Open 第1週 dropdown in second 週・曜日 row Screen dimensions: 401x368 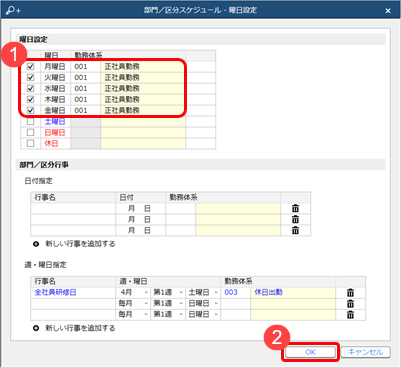[168, 303]
